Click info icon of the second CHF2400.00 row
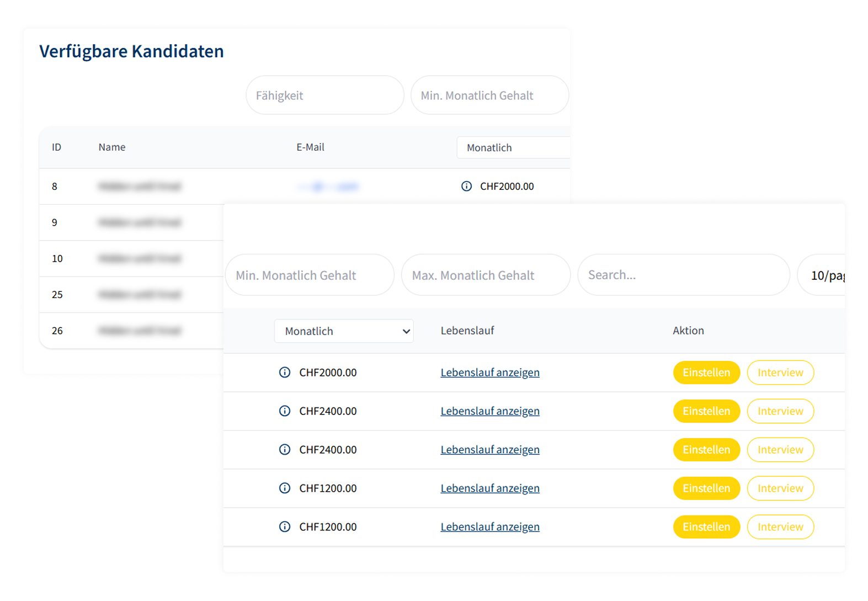The height and width of the screenshot is (601, 868). pos(285,450)
